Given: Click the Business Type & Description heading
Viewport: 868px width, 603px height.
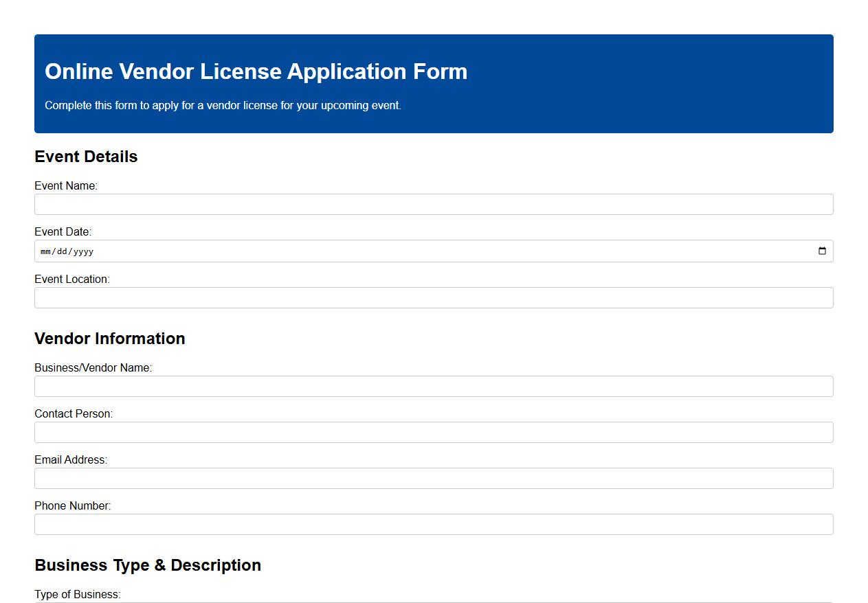Looking at the screenshot, I should 148,565.
